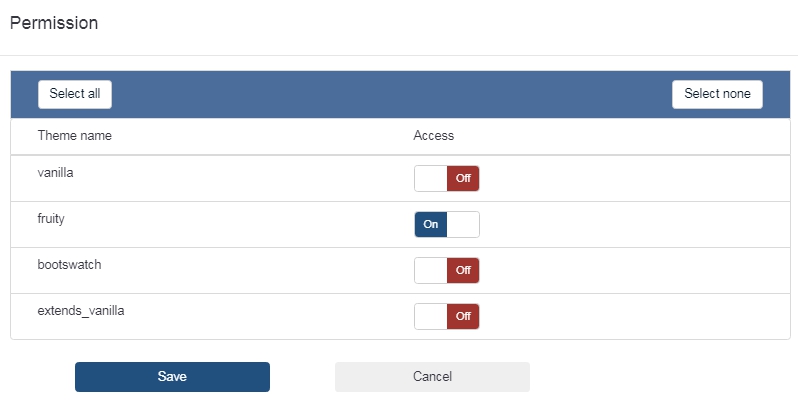
Task: Cancel the permission changes
Action: click(x=432, y=377)
